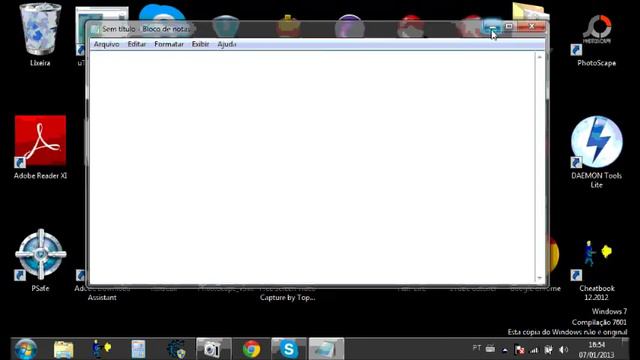Screen dimensions: 640x360
Task: Select the PhotoScape desktop icon
Action: [x=596, y=40]
